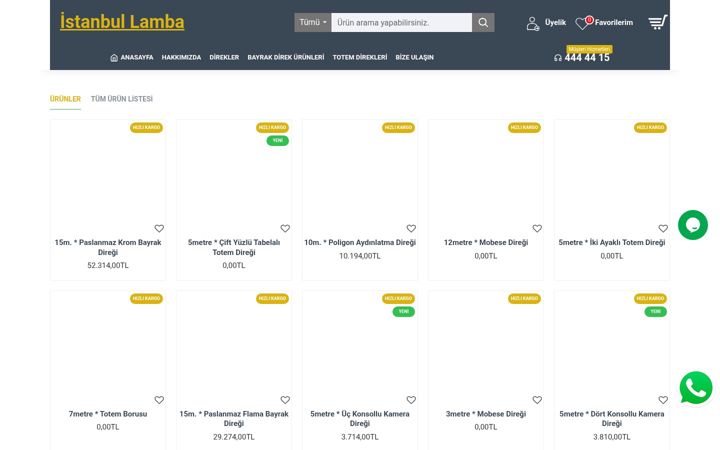Favorite 15m. Paslanmaz Krom Bayrak Direği
Screen dimensions: 720x450
[x=159, y=228]
